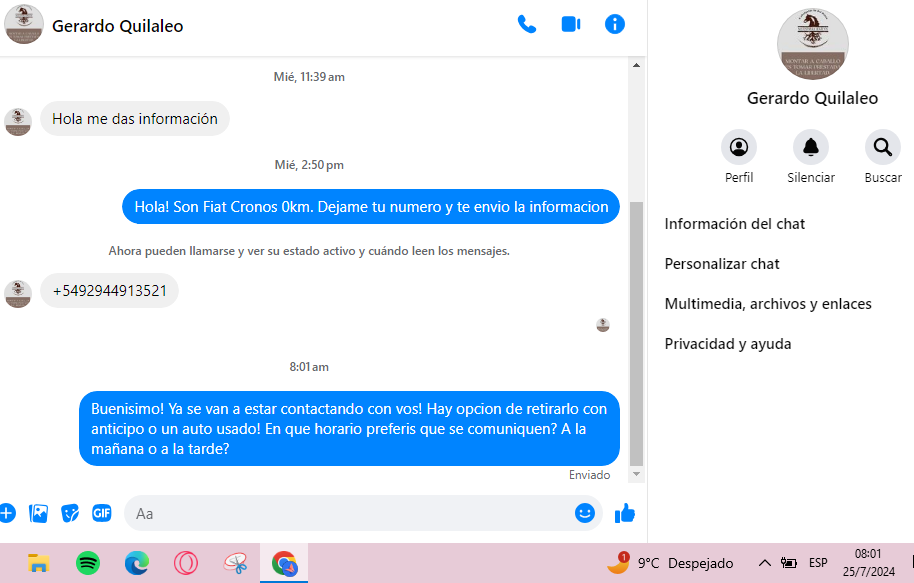The image size is (914, 583).
Task: Select the message 'Hola me das información'
Action: click(x=135, y=119)
